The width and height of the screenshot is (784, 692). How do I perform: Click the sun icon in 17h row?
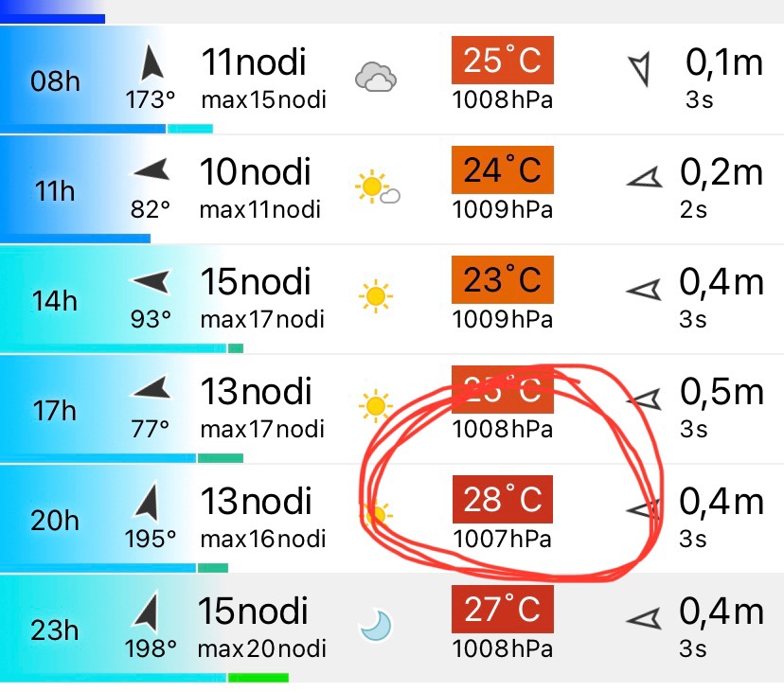(x=375, y=406)
